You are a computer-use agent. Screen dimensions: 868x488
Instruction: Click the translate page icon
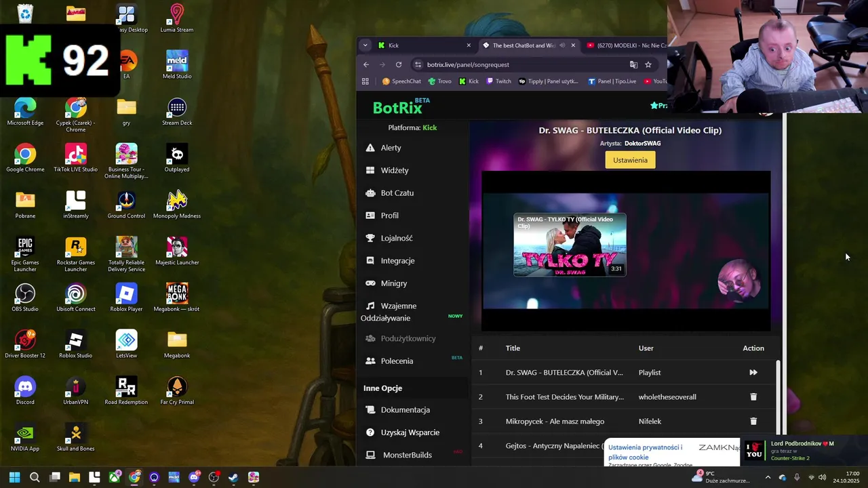[633, 64]
